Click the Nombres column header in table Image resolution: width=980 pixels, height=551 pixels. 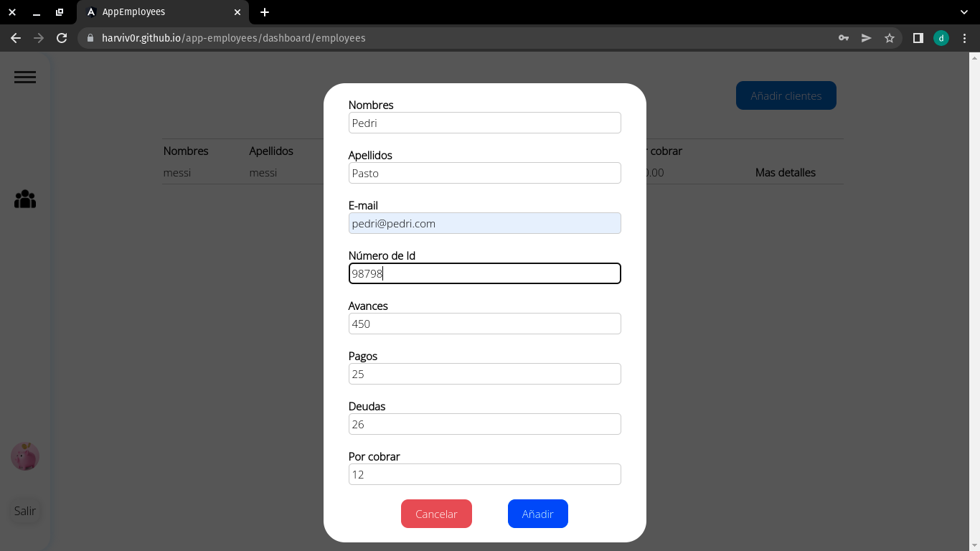[x=186, y=151]
